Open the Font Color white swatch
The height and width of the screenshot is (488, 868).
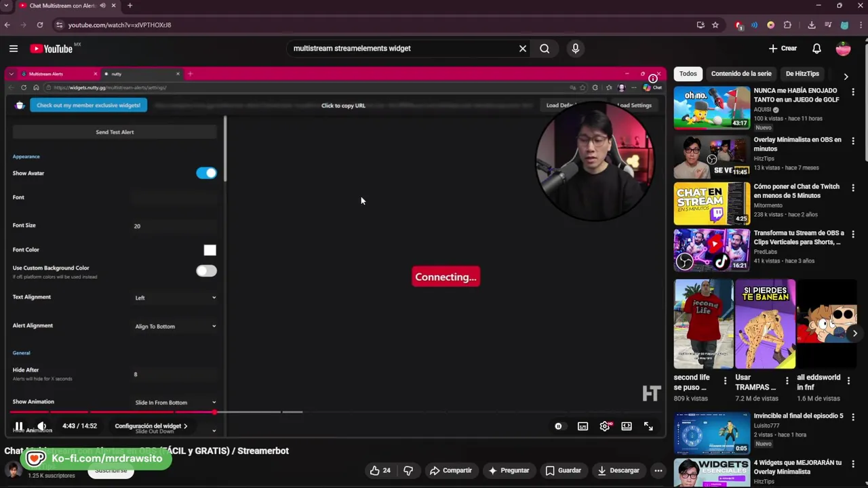(210, 250)
